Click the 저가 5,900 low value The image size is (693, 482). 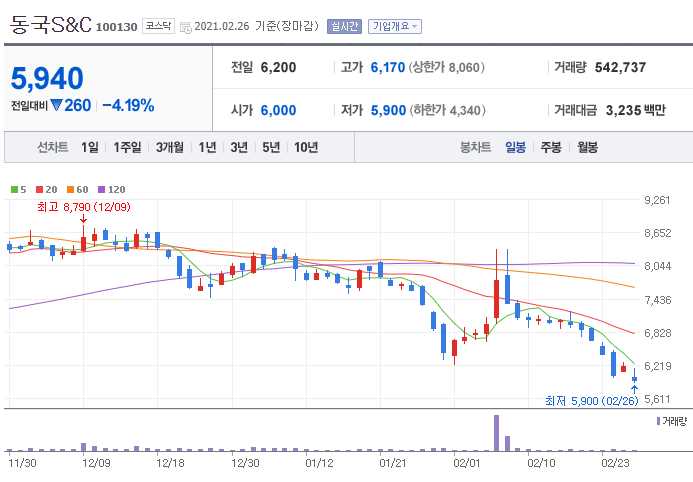click(388, 110)
